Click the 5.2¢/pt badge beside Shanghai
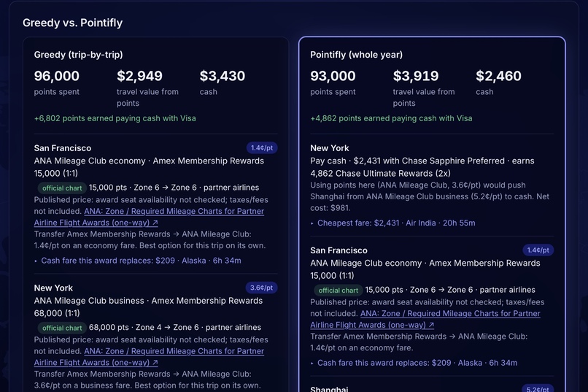Screen dimensions: 588x392 click(538, 388)
